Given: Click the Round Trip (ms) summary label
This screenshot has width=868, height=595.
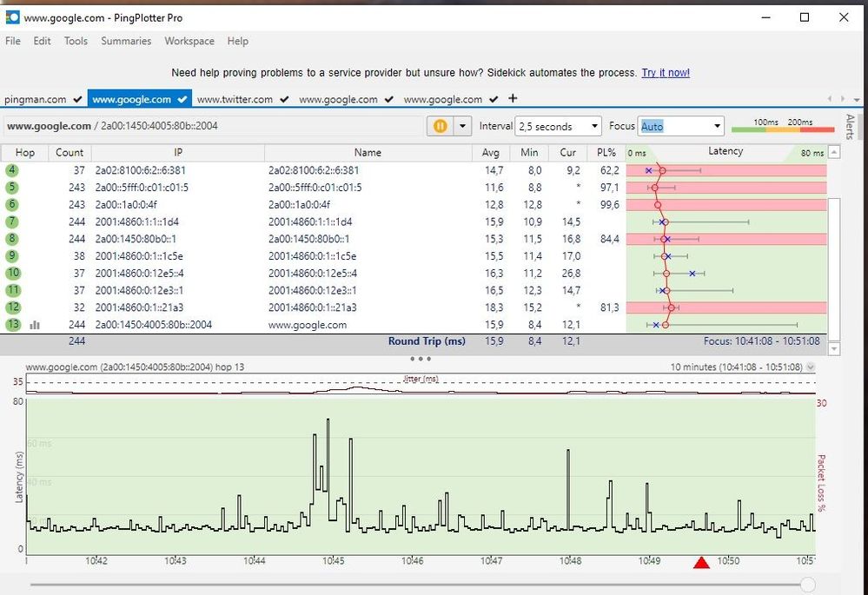Looking at the screenshot, I should pyautogui.click(x=427, y=341).
